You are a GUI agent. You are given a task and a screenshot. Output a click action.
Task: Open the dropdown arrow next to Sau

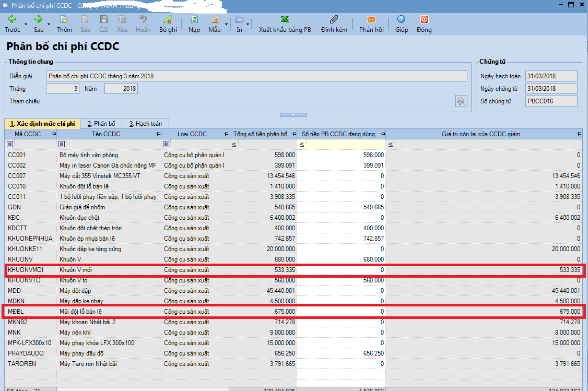point(49,25)
